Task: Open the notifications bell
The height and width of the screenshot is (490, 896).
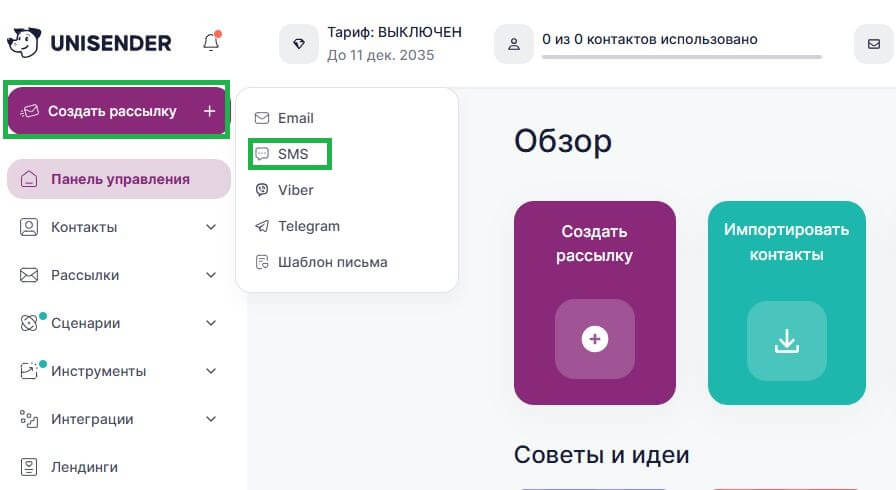Action: pyautogui.click(x=211, y=42)
